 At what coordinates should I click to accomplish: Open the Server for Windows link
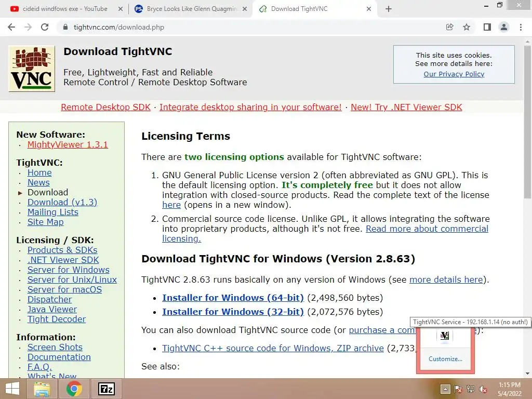68,270
